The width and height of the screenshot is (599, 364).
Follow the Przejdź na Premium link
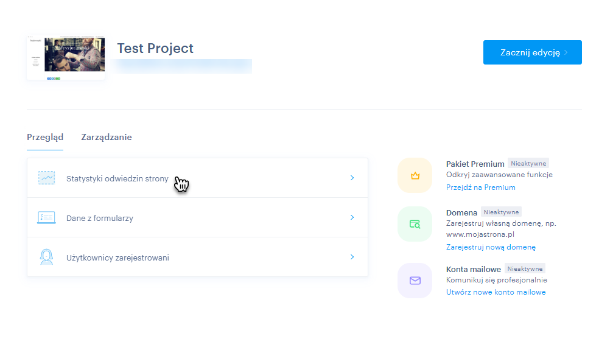(x=480, y=187)
